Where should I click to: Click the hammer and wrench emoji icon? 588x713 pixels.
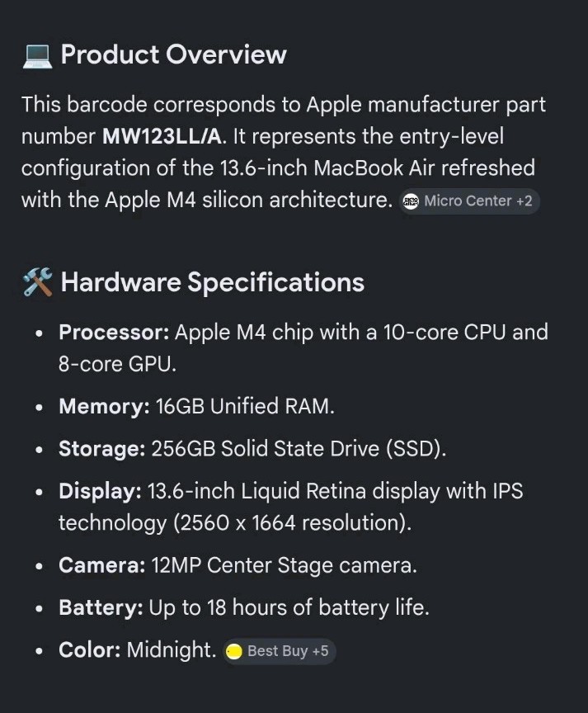coord(37,282)
